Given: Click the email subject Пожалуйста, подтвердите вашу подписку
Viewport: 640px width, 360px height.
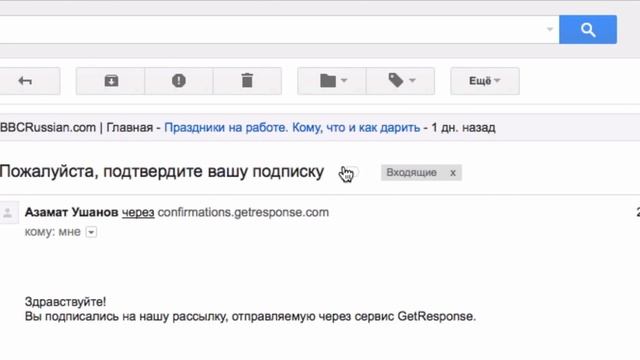Looking at the screenshot, I should coord(162,171).
